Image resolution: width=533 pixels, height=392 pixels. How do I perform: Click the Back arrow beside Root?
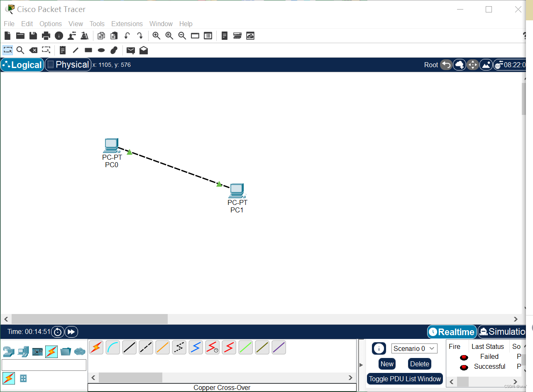pyautogui.click(x=446, y=65)
